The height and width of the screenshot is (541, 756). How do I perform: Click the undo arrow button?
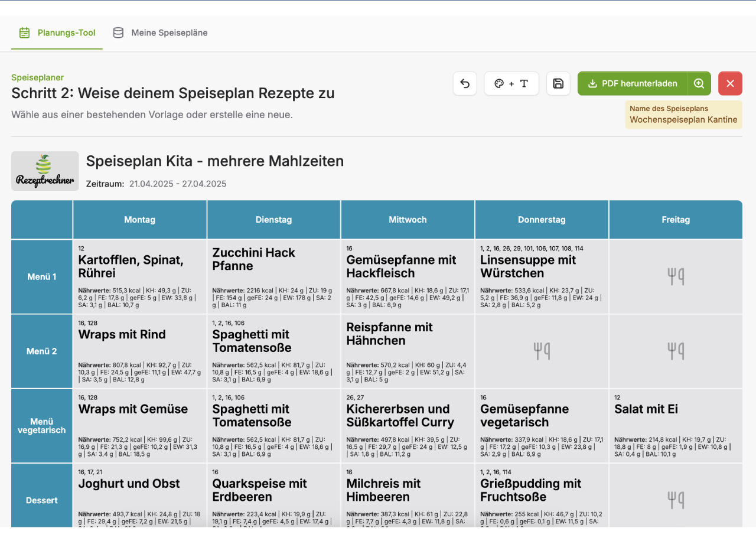click(465, 84)
